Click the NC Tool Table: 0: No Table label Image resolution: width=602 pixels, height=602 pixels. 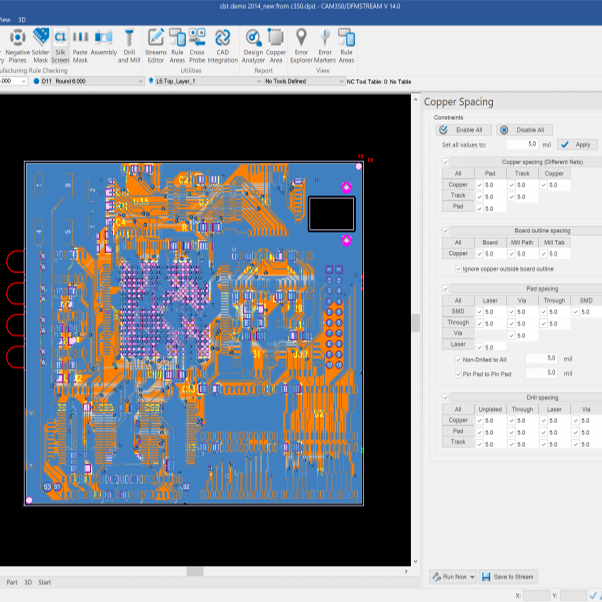tap(379, 82)
